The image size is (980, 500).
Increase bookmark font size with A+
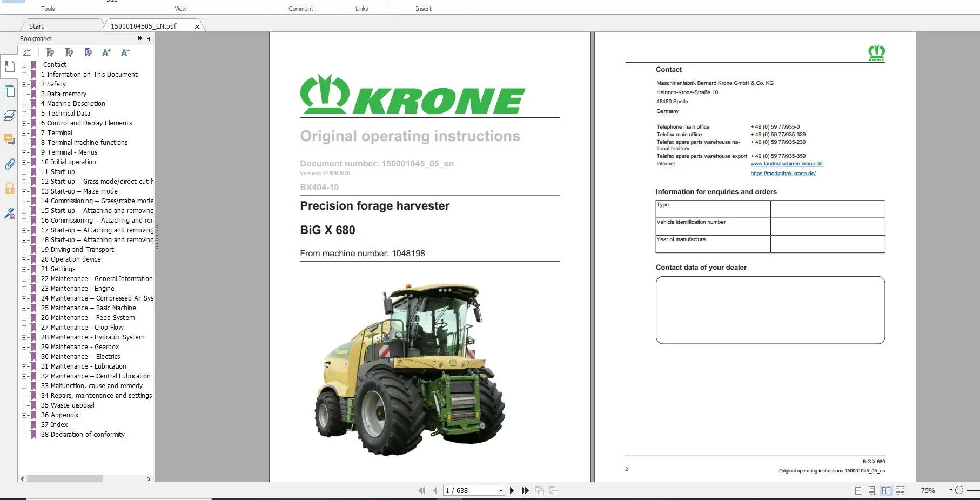[x=106, y=52]
